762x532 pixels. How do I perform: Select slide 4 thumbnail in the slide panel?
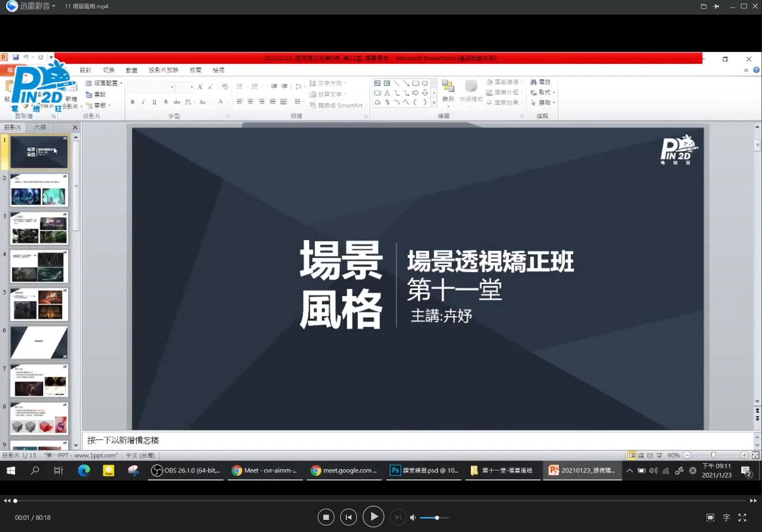click(x=39, y=266)
